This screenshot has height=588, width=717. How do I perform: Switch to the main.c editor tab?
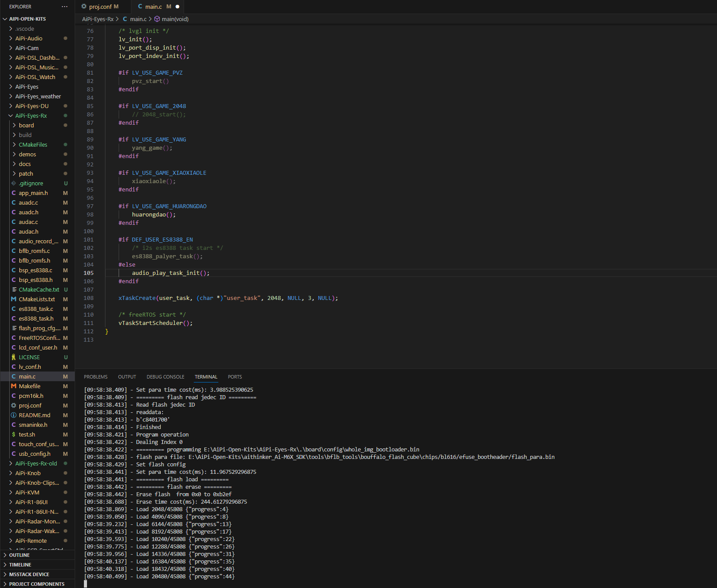158,7
